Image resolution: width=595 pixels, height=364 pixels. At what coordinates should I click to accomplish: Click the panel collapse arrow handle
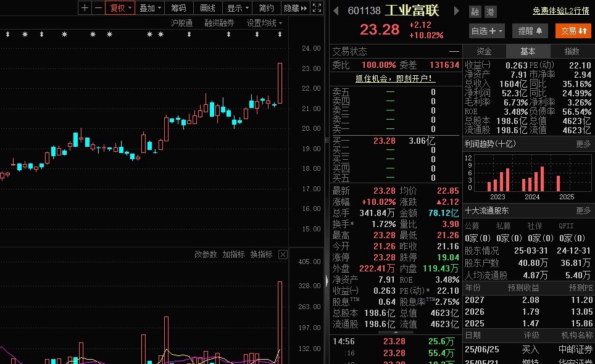327,280
